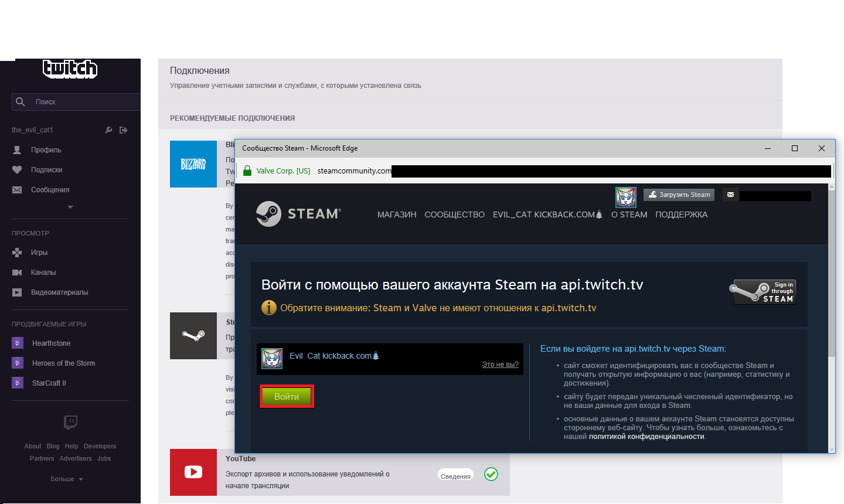The width and height of the screenshot is (844, 504).
Task: Open Видеоматериалы in the Twitch sidebar
Action: tap(59, 292)
